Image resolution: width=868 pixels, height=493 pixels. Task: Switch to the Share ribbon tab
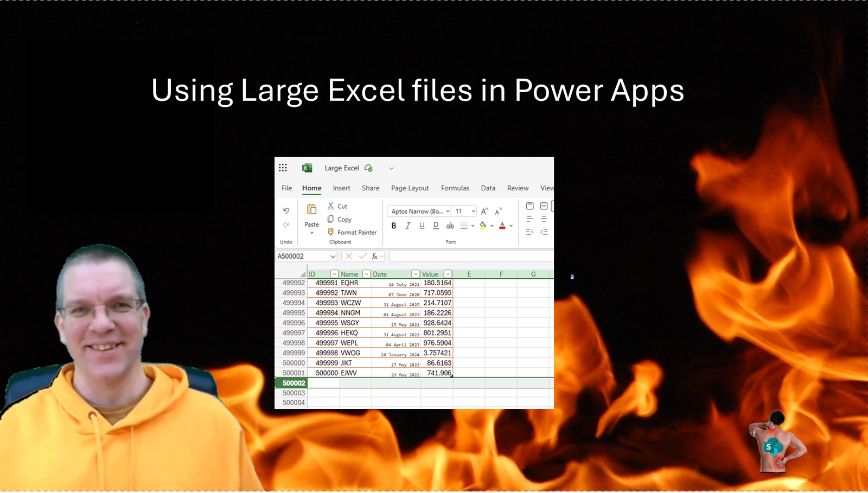click(x=371, y=188)
